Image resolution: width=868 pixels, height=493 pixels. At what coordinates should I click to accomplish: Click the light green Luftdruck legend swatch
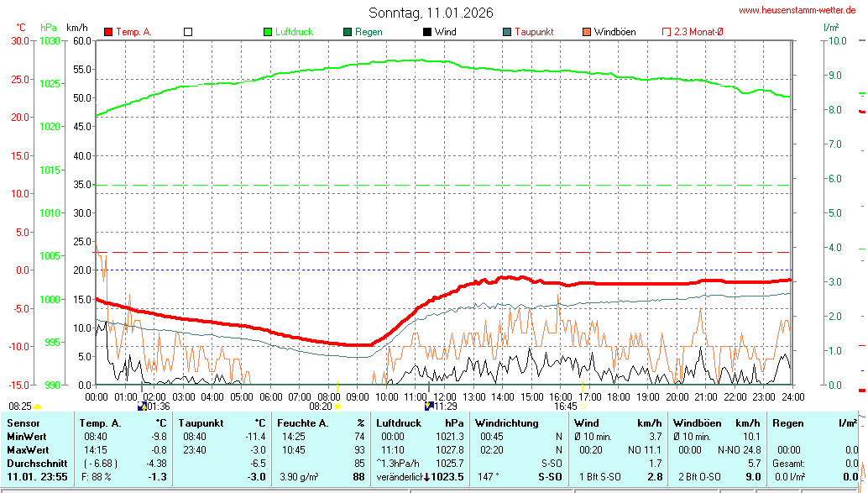tap(269, 32)
